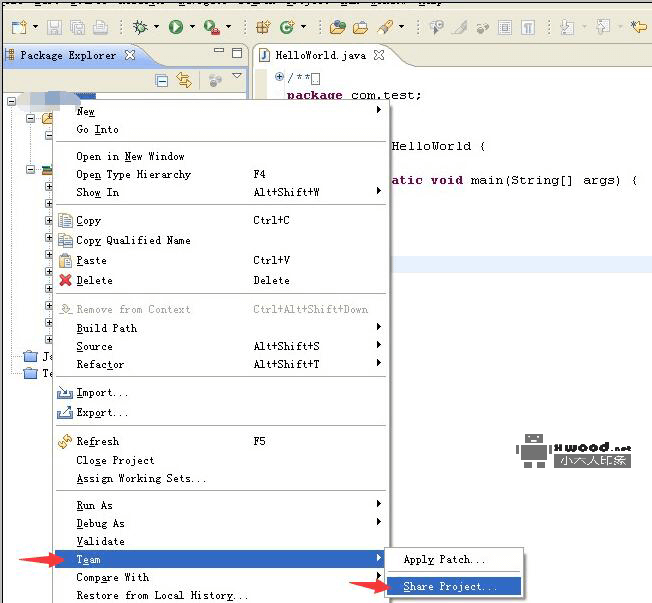Click Share Project... in Team submenu
Screen dimensions: 652x603
tap(454, 586)
